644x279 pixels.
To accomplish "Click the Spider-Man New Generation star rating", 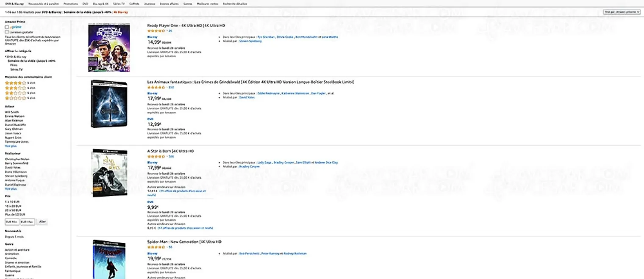I will [156, 247].
